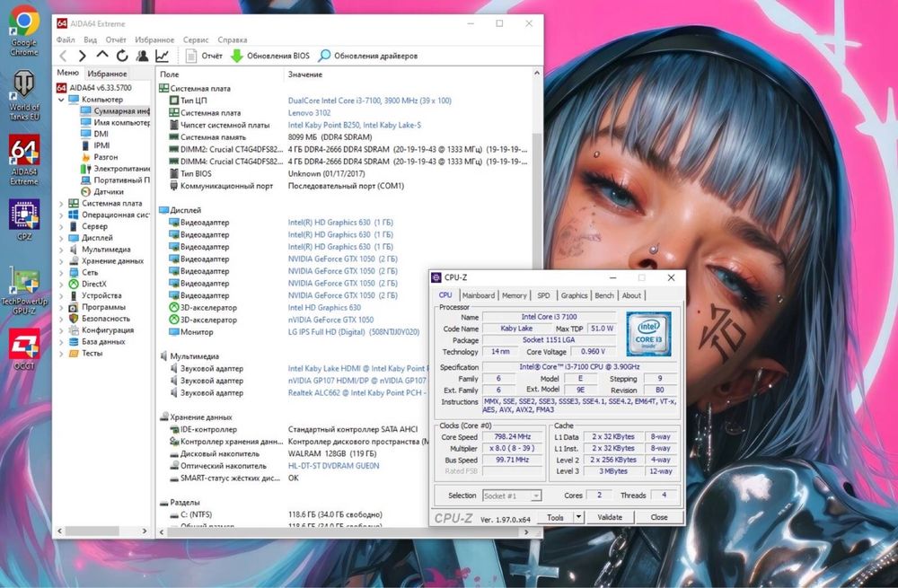Open the Отчёт menu in menu bar

tap(116, 39)
